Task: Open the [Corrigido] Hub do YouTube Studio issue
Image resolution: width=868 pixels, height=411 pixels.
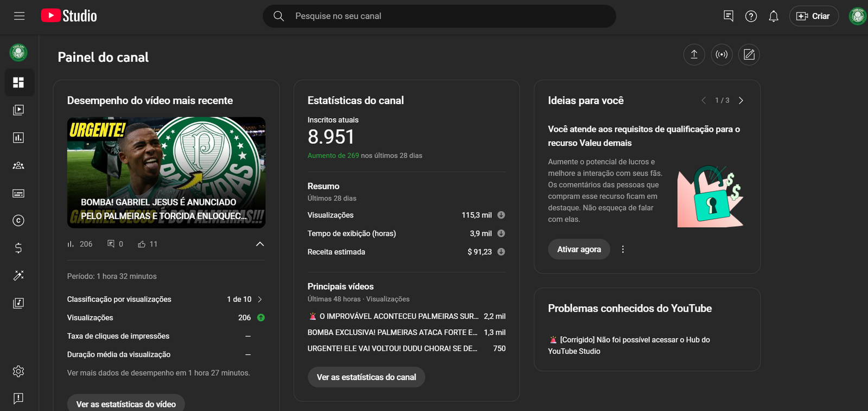Action: click(x=629, y=345)
